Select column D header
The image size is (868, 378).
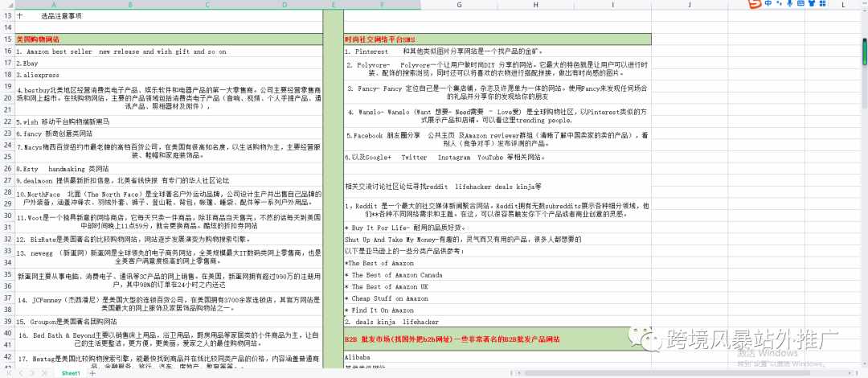[x=284, y=5]
